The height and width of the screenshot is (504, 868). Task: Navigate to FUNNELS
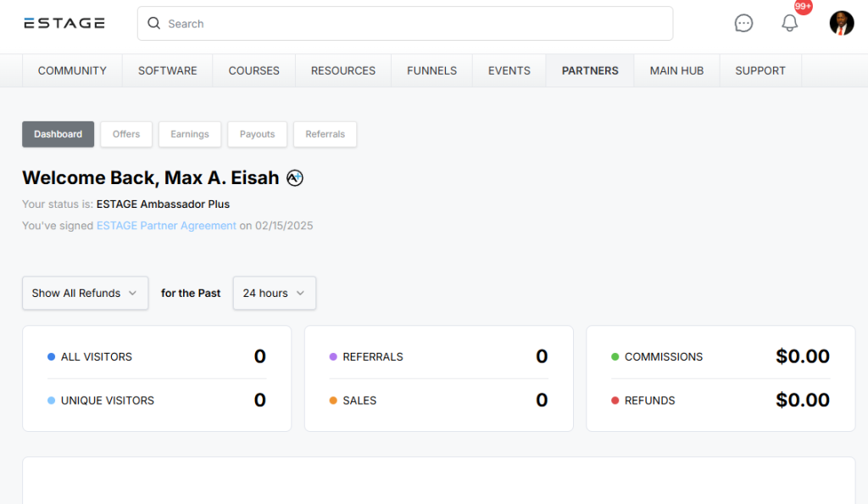click(431, 71)
